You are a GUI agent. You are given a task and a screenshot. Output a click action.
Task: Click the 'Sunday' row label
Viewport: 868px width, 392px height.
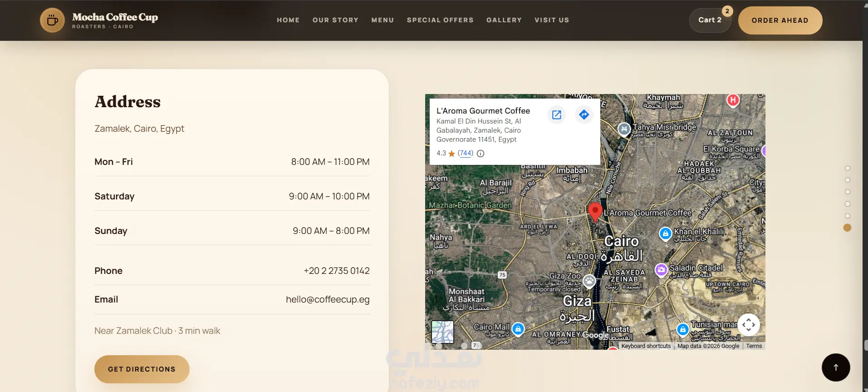pyautogui.click(x=111, y=231)
